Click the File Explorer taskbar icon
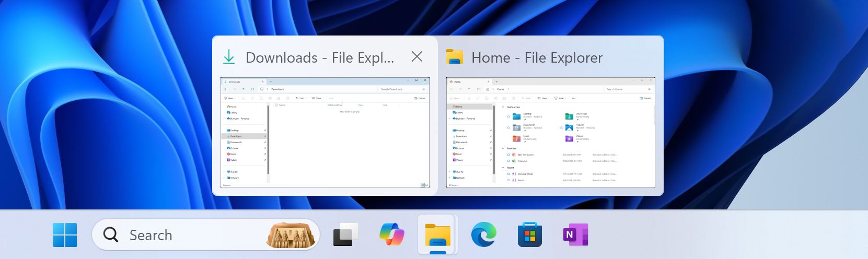This screenshot has height=259, width=868. tap(437, 235)
